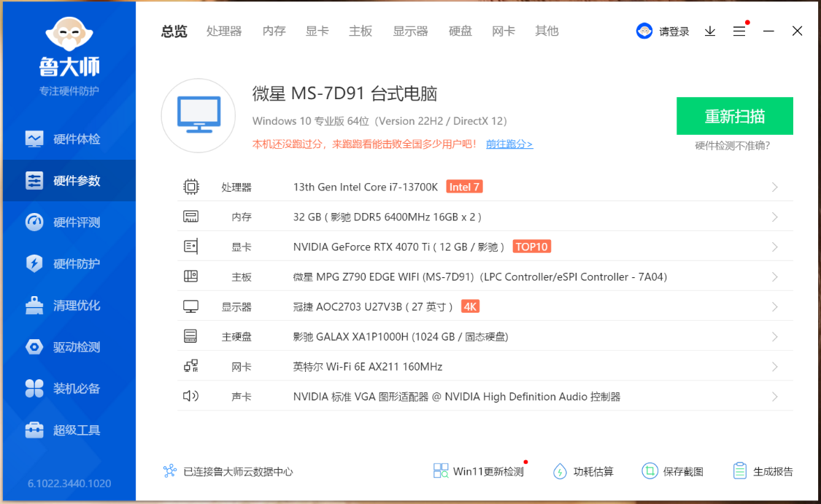Expand the 显卡 row chevron

point(775,247)
